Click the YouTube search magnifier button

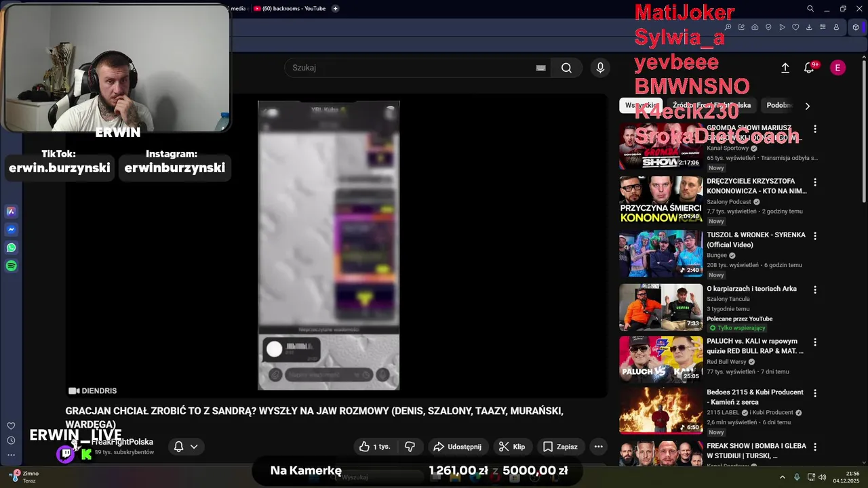(x=567, y=68)
